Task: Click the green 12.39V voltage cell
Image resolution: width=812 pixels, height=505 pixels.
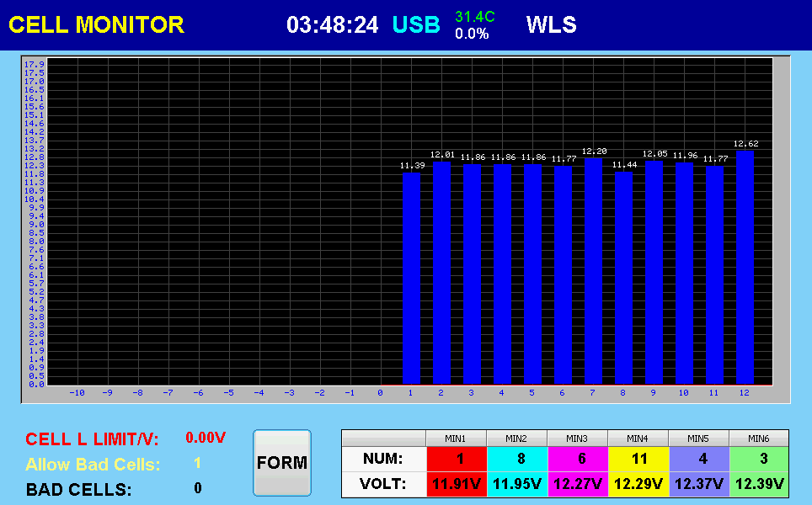Action: coord(758,484)
